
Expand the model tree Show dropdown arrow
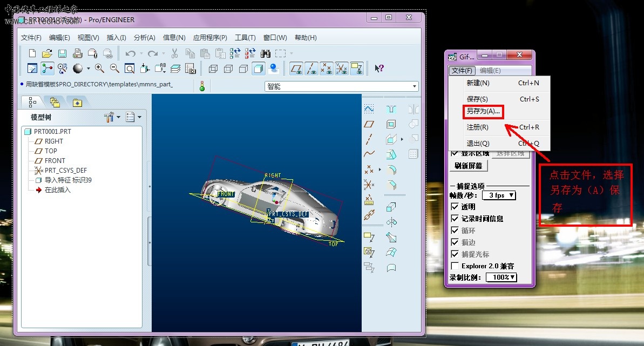[140, 117]
